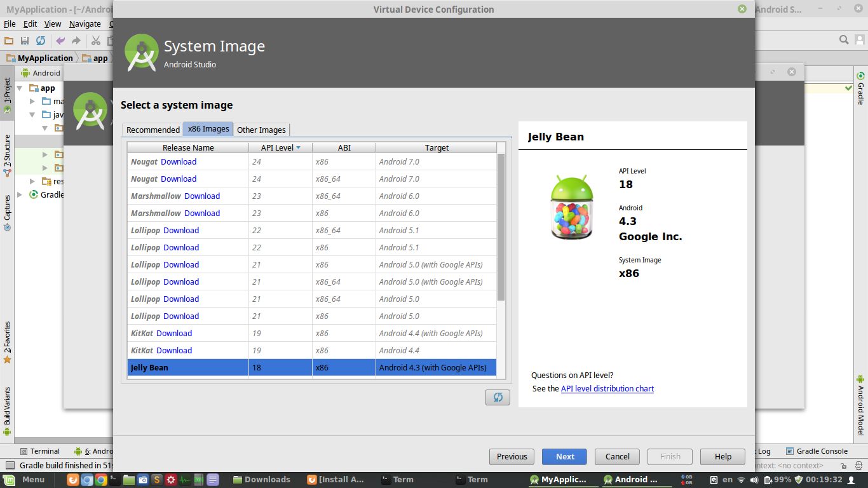The width and height of the screenshot is (868, 488).
Task: Open the Captures tool window
Action: pos(7,213)
